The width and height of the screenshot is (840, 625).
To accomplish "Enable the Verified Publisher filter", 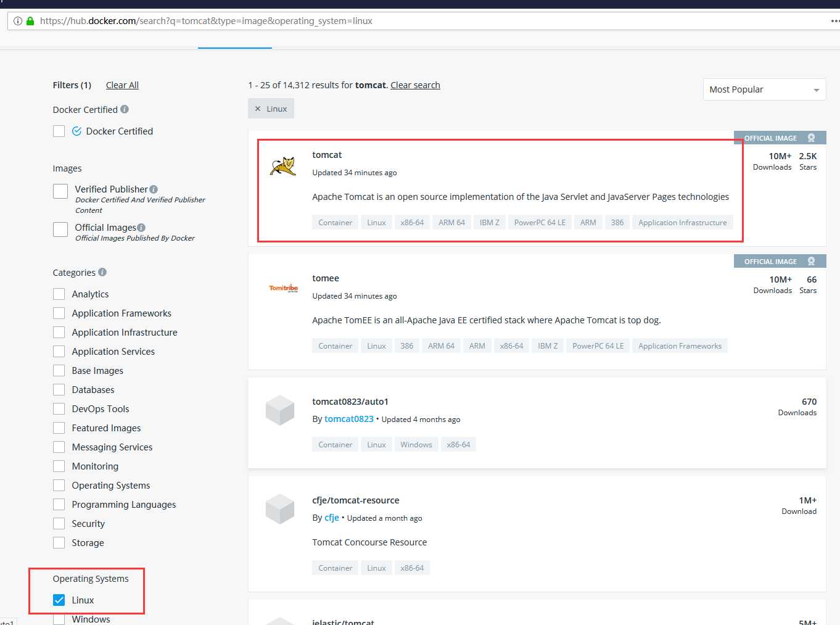I will (60, 191).
